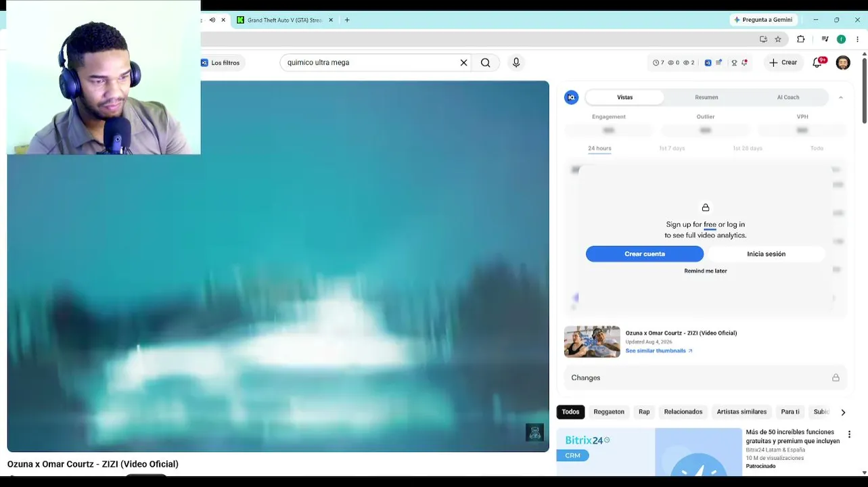Image resolution: width=868 pixels, height=487 pixels.
Task: Collapse the vidIQ analytics panel
Action: (841, 97)
